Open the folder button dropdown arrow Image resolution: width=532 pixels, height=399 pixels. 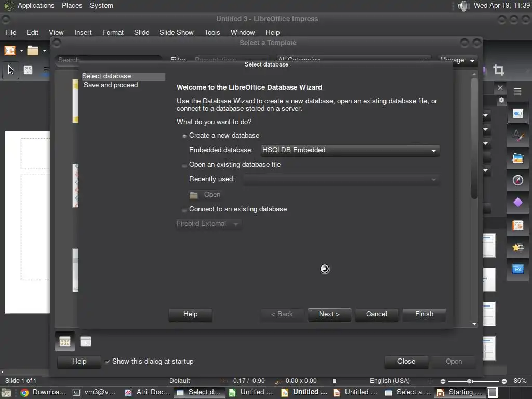click(44, 51)
